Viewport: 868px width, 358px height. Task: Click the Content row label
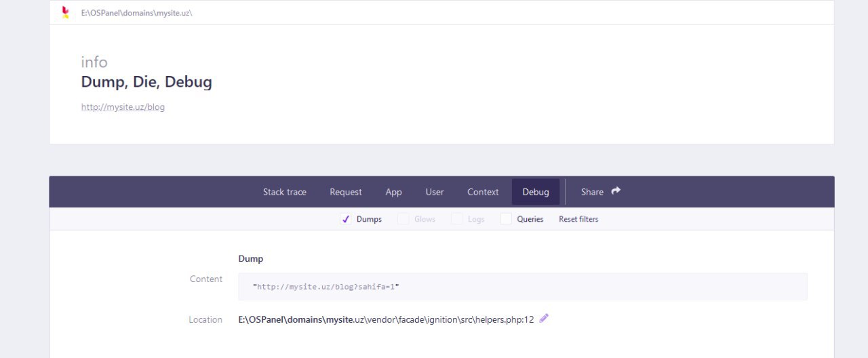tap(206, 279)
